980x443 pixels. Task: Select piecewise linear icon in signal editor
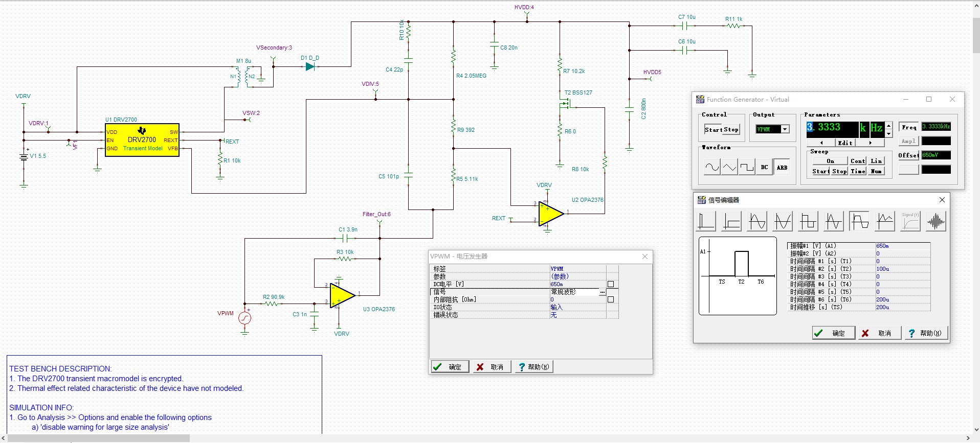885,221
